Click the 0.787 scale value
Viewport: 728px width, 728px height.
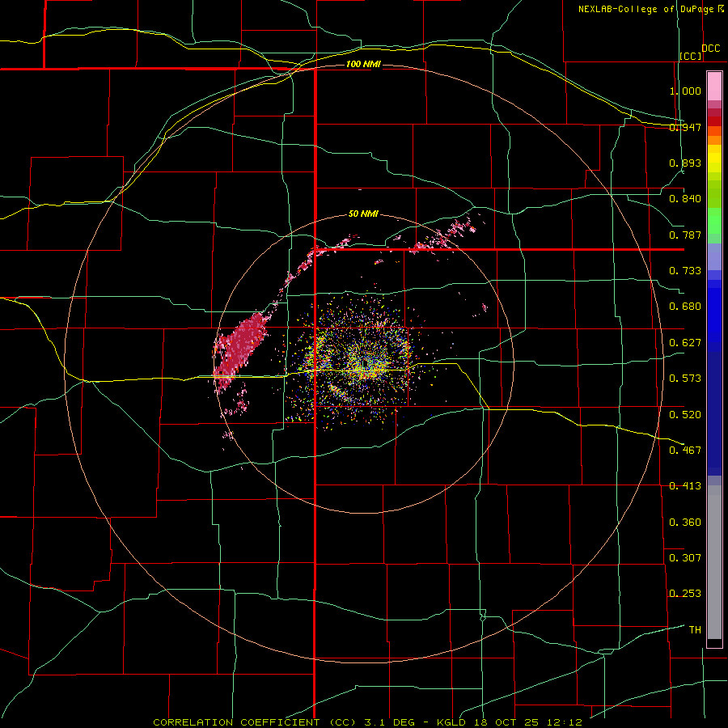(685, 235)
